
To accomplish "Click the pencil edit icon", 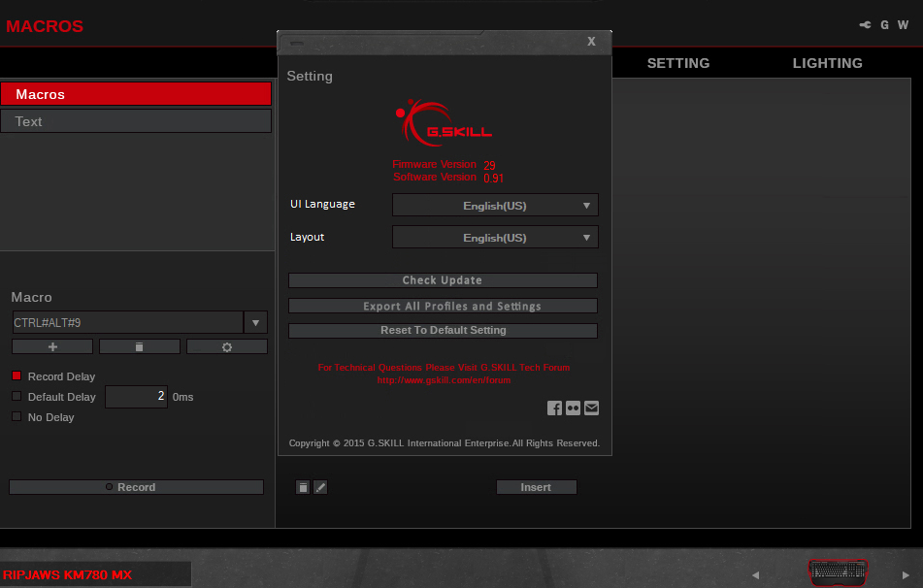I will coord(320,487).
